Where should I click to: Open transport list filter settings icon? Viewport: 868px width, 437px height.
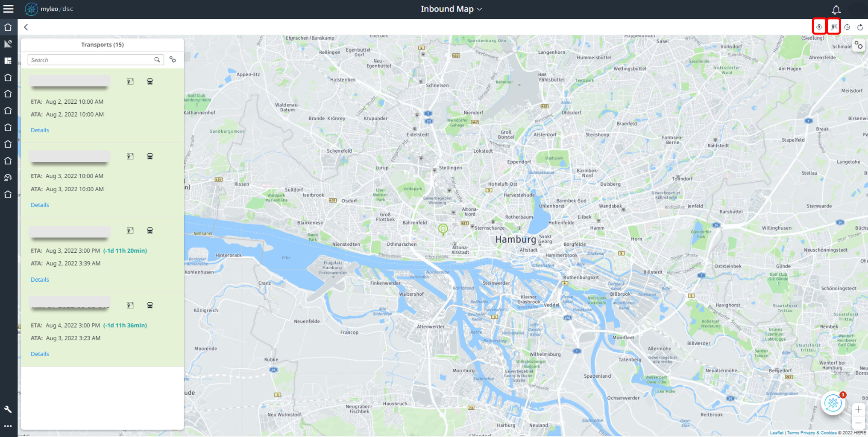(x=173, y=60)
